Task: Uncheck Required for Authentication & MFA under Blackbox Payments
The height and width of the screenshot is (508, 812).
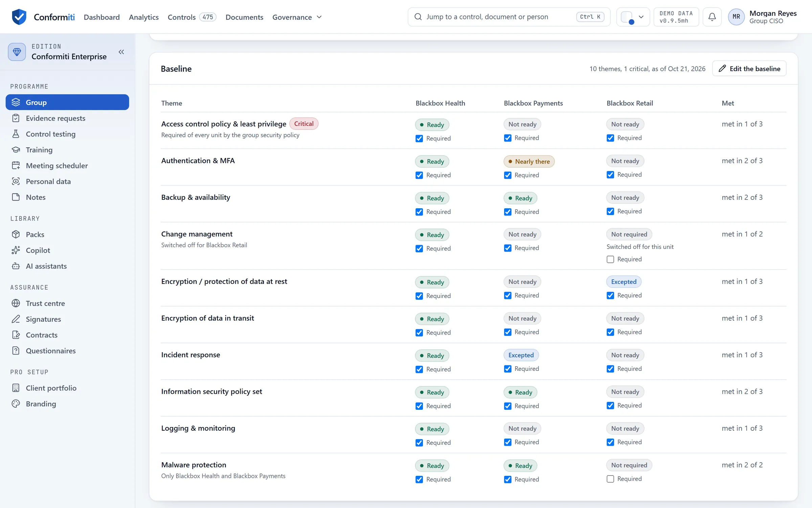Action: (x=507, y=175)
